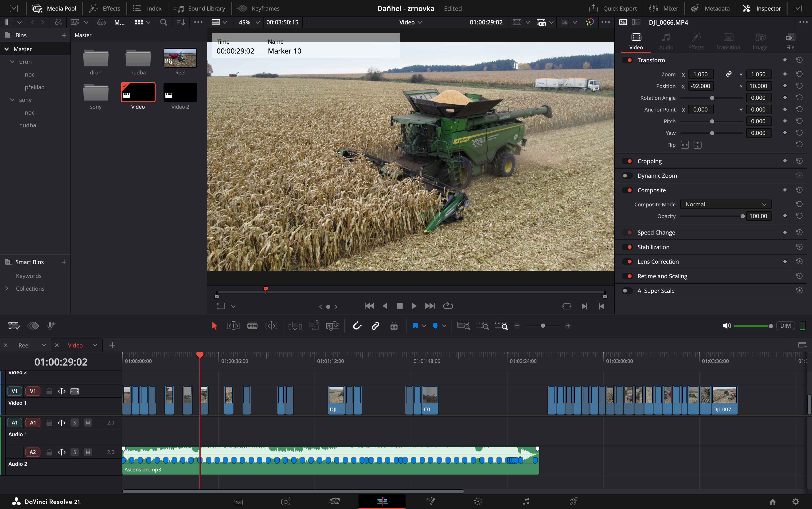The image size is (812, 509).
Task: Open Project Settings gear icon
Action: click(x=796, y=501)
